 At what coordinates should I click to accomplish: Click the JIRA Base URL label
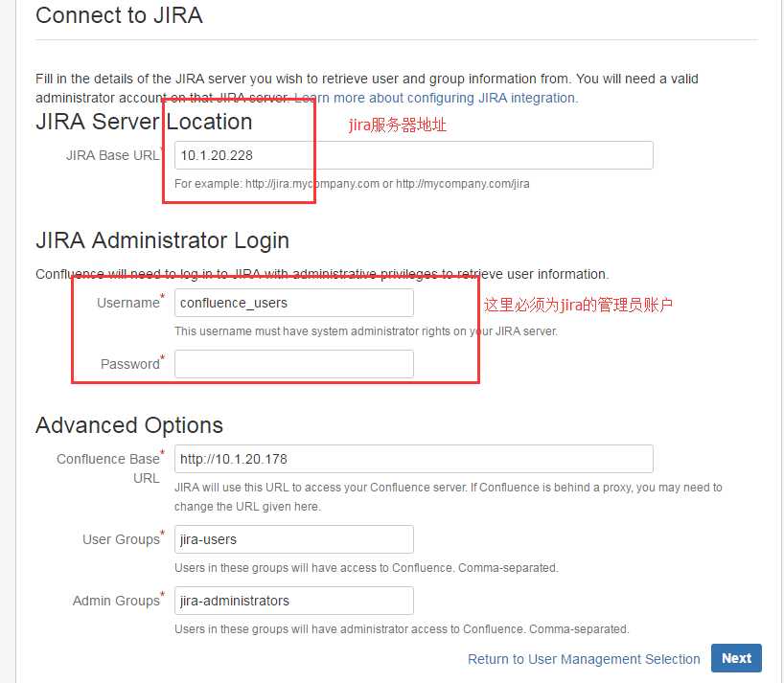point(112,155)
